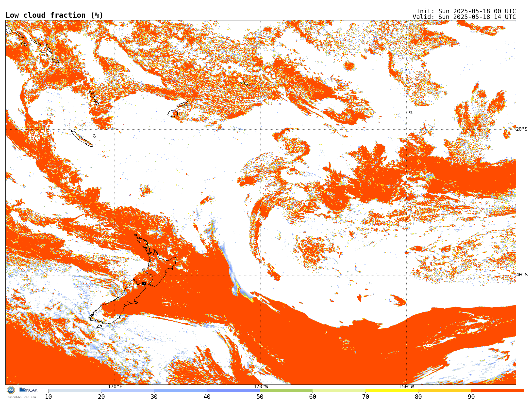Image resolution: width=532 pixels, height=400 pixels.
Task: Pick the 20-30 light blue colorbar segment
Action: tap(128, 391)
